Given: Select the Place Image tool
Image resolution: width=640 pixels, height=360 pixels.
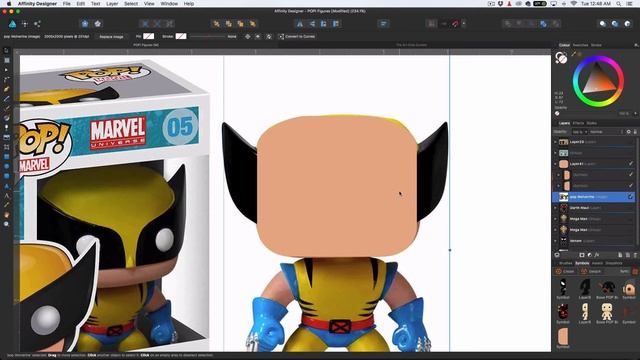Looking at the screenshot, I should click(x=7, y=138).
